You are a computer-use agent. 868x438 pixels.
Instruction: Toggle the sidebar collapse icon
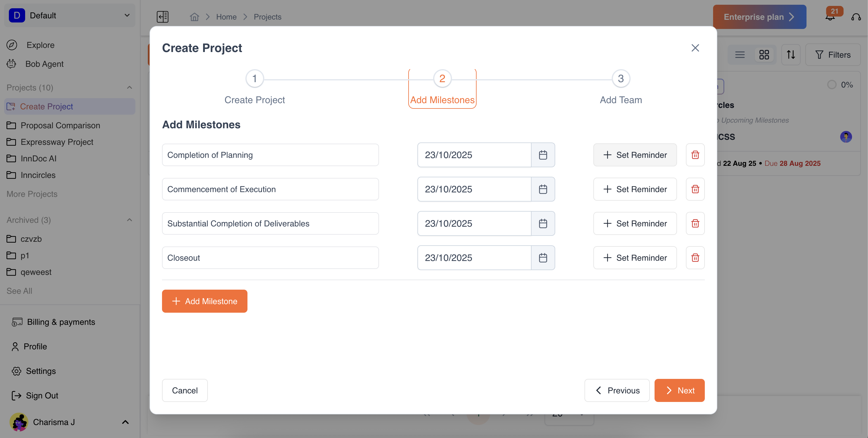pyautogui.click(x=162, y=17)
